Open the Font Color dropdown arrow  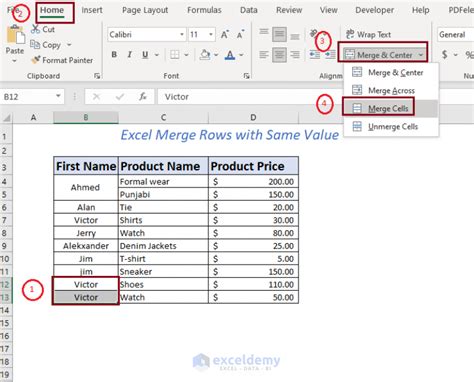(241, 55)
